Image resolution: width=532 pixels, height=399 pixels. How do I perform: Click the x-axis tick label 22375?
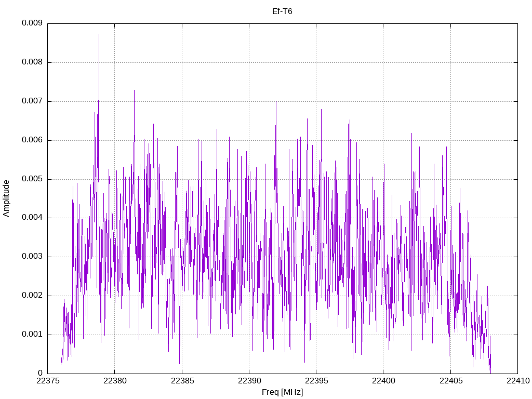click(x=48, y=381)
